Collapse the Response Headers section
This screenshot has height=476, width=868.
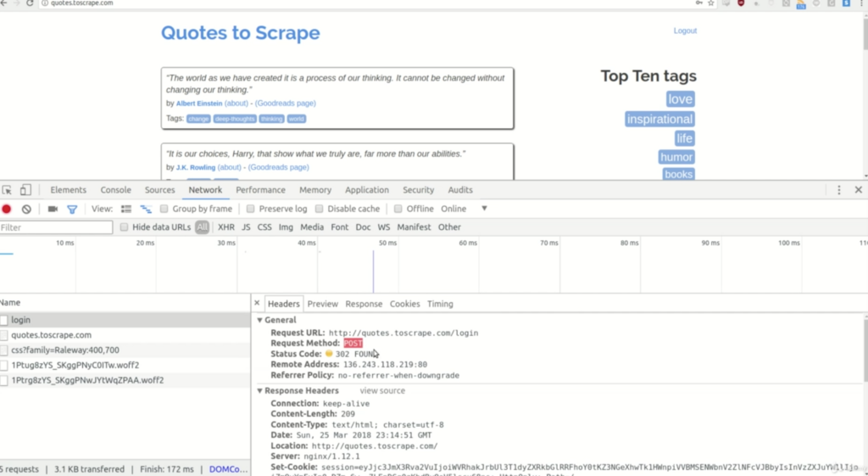(259, 390)
